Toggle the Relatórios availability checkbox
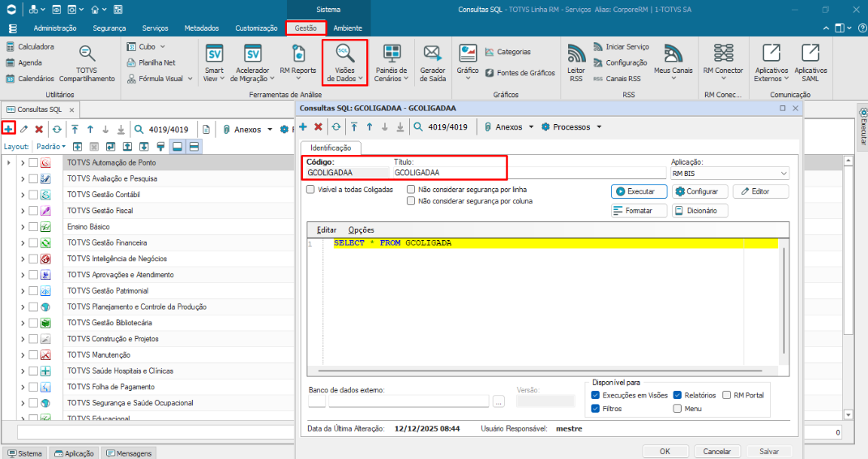This screenshot has width=868, height=459. [678, 395]
